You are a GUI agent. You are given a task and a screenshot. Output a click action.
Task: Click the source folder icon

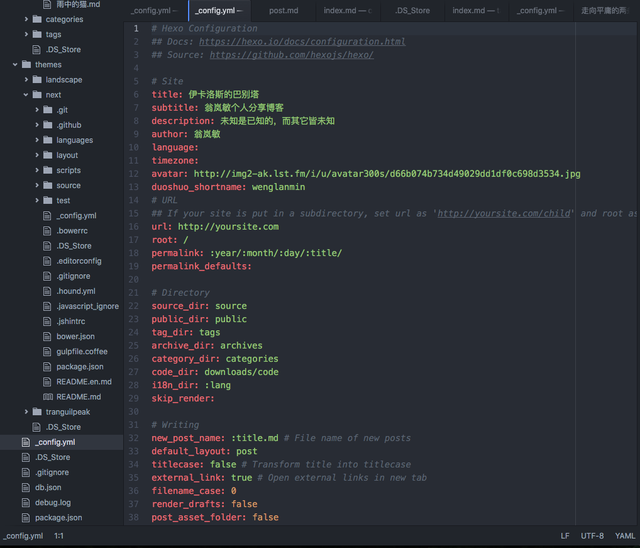point(48,185)
